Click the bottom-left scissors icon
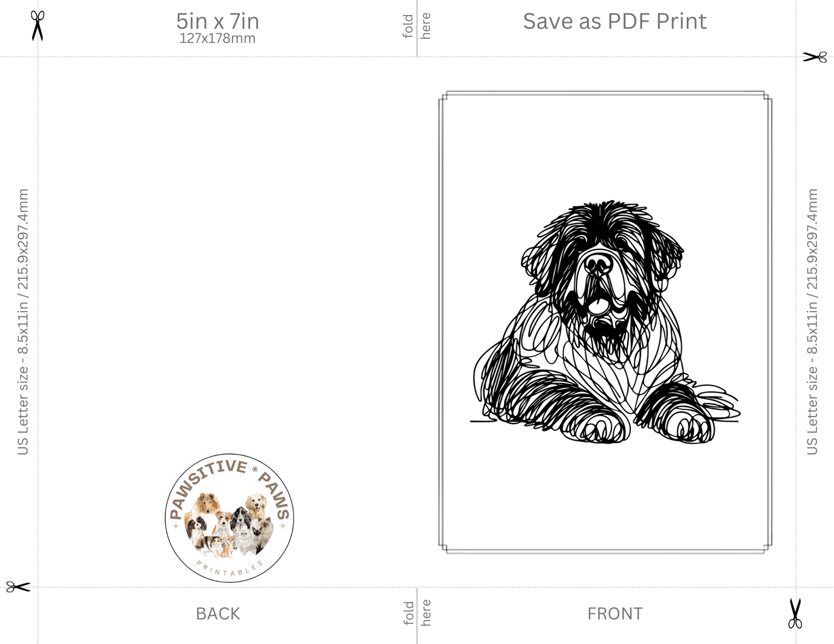 click(x=18, y=587)
